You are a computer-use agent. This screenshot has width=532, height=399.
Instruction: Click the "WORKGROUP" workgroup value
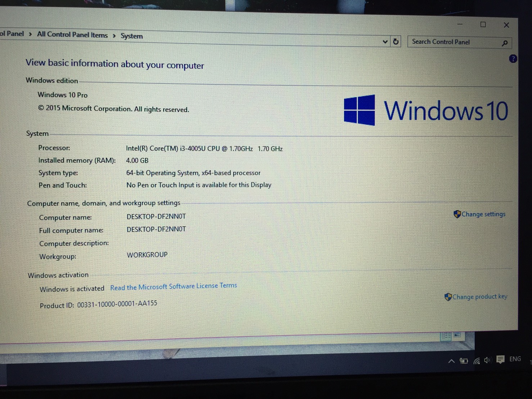click(x=147, y=255)
